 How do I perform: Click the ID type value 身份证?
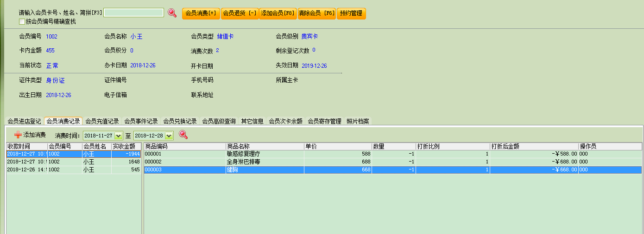(x=55, y=80)
